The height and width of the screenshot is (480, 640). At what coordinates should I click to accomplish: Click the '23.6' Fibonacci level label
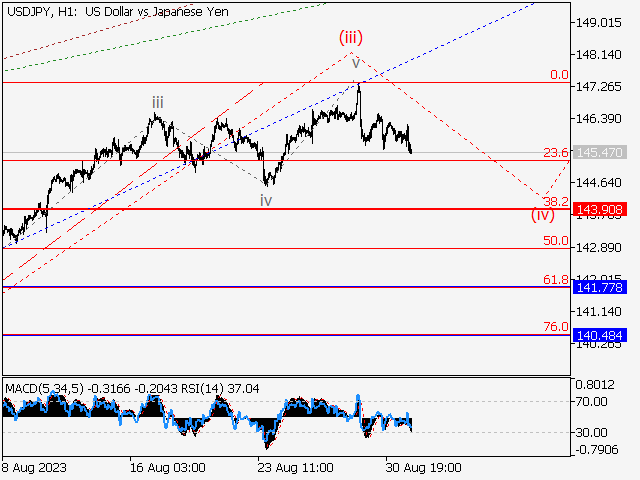pos(556,153)
